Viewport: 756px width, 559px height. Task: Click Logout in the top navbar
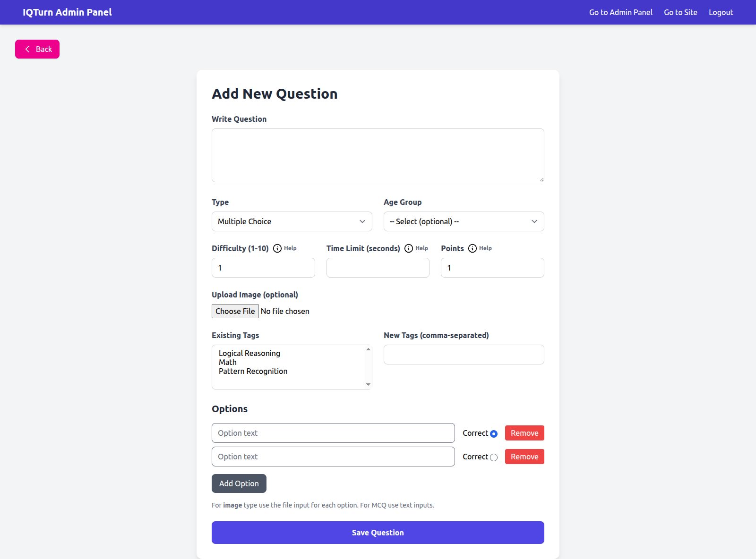click(721, 12)
